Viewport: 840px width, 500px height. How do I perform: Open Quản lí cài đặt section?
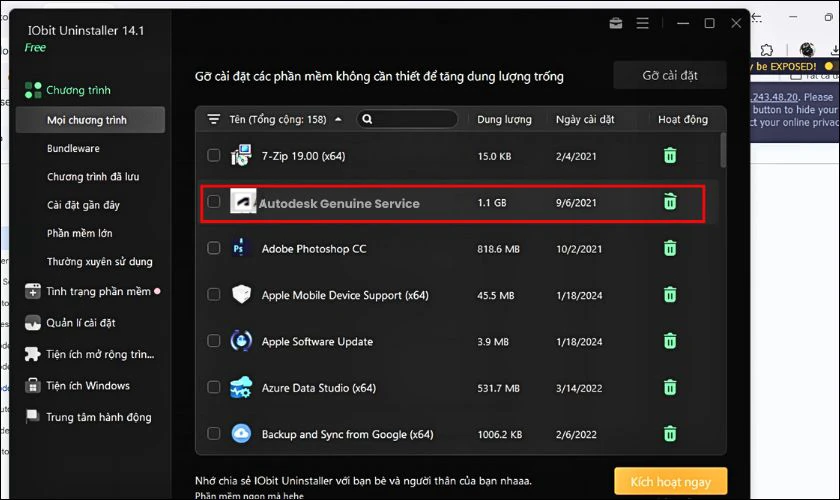click(x=80, y=323)
